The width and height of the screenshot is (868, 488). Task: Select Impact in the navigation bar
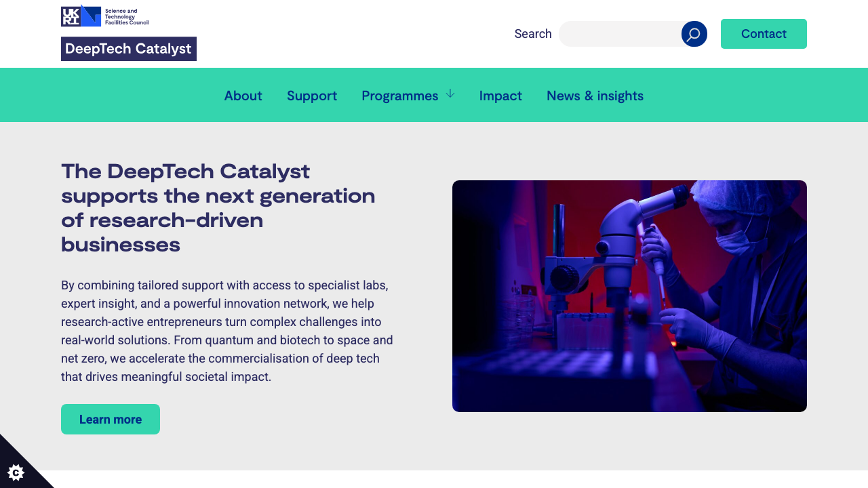point(500,96)
